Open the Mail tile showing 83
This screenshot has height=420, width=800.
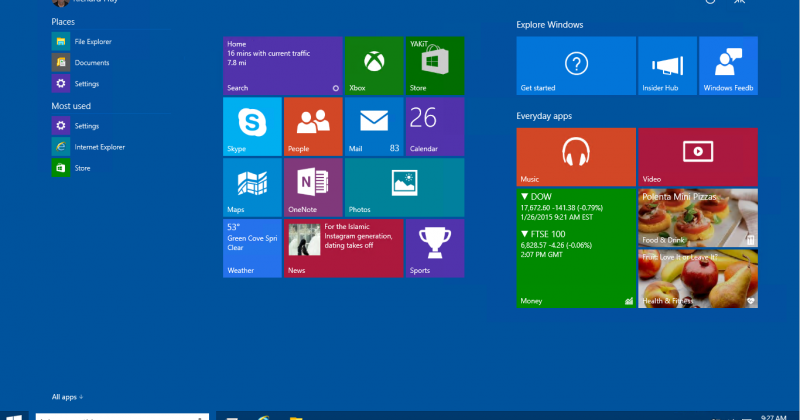tap(374, 127)
